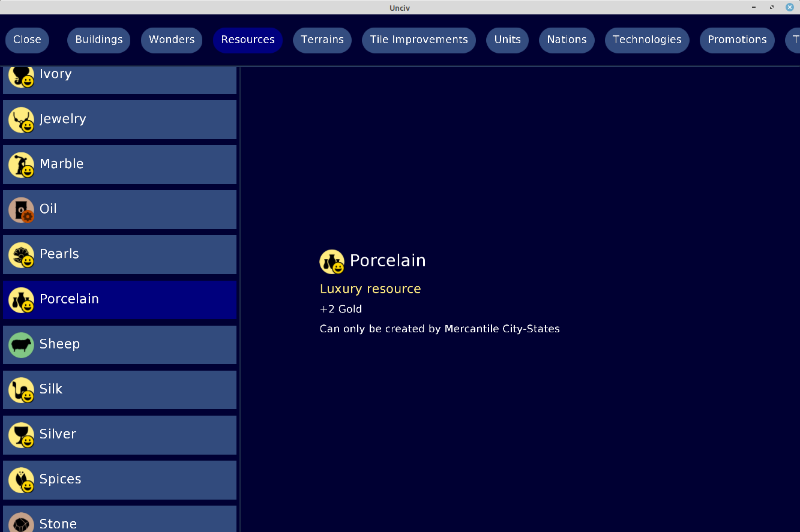
Task: Click the Sheep resource icon
Action: [x=22, y=345]
